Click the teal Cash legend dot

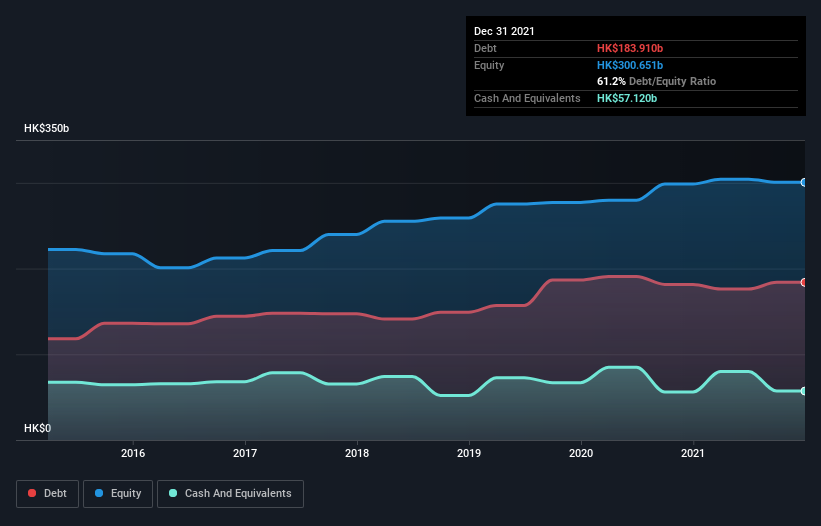(x=173, y=493)
